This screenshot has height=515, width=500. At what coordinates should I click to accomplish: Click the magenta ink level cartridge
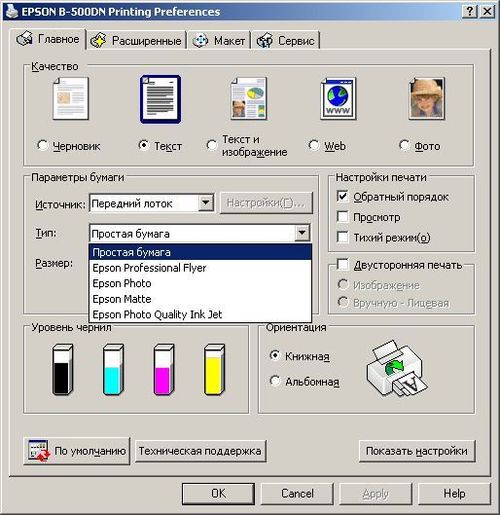[x=164, y=370]
